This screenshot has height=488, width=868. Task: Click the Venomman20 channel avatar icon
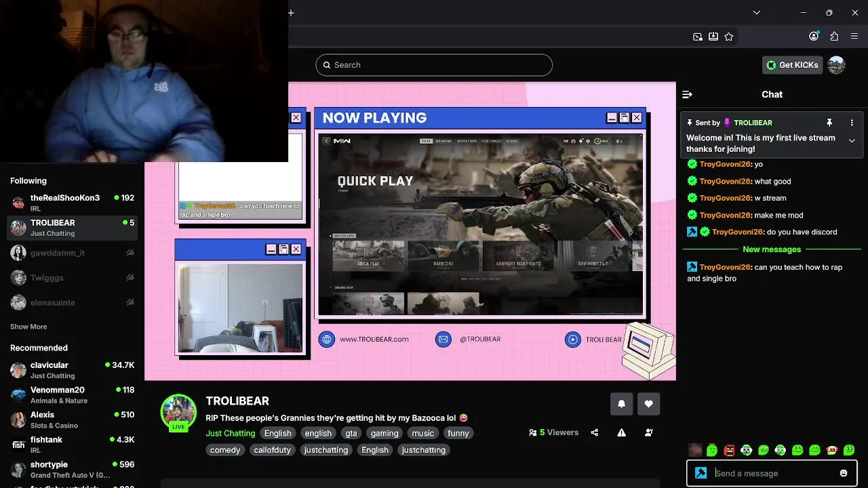(18, 395)
